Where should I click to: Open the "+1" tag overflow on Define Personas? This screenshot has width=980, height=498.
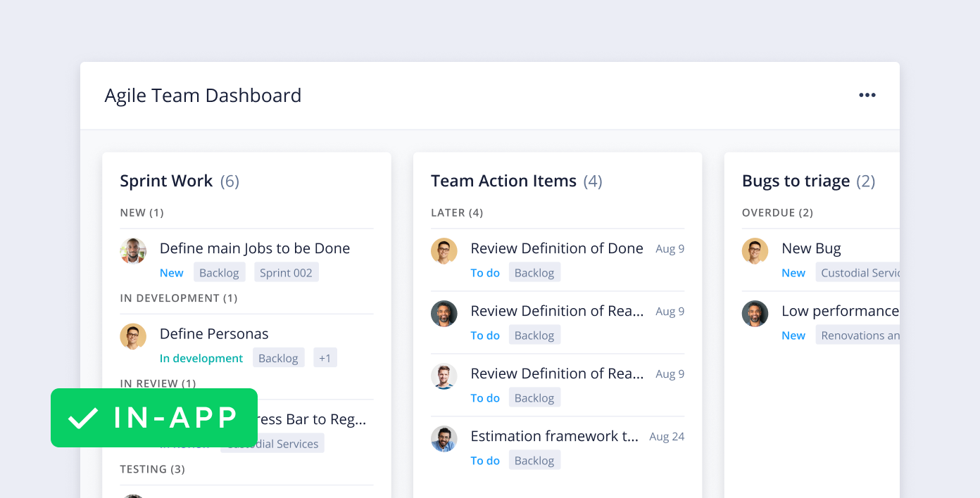pos(325,357)
